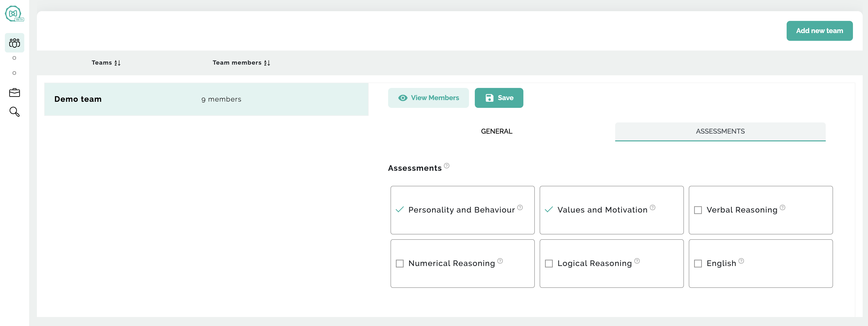Open the teams people icon in sidebar
Screen dimensions: 868x326
pyautogui.click(x=15, y=43)
